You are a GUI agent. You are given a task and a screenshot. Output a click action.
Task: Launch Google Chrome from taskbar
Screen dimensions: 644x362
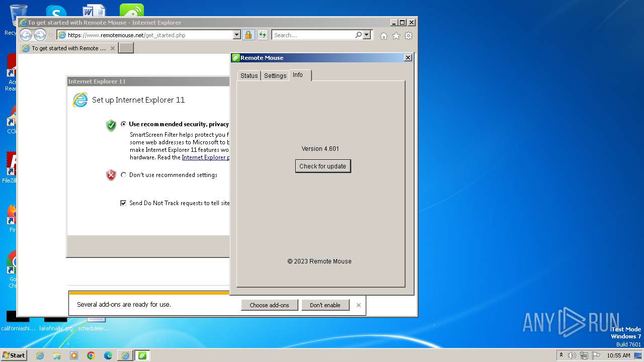pos(91,355)
